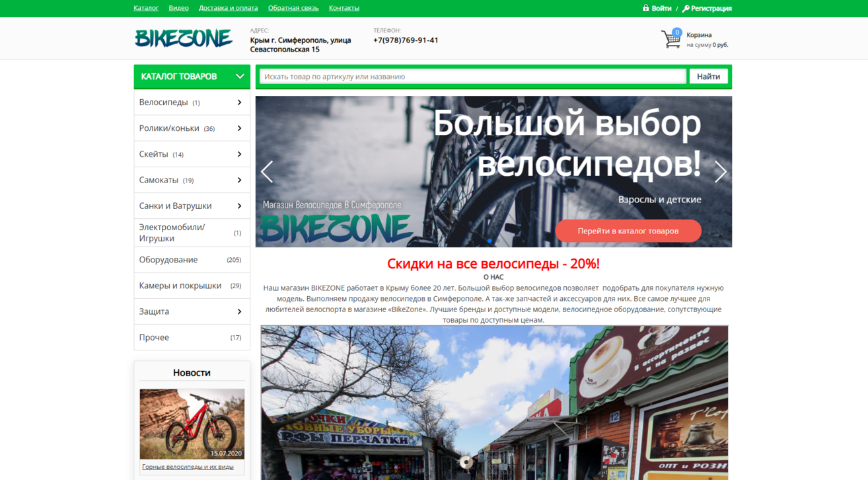Click the lock icon beside Войти
Viewport: 868px width, 480px height.
tap(646, 8)
